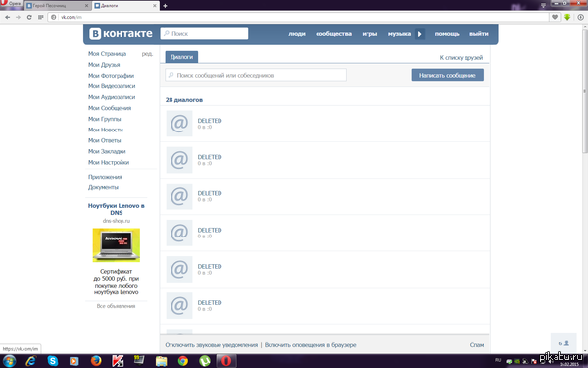
Task: Click the Lenovo laptop ad image
Action: coord(117,244)
